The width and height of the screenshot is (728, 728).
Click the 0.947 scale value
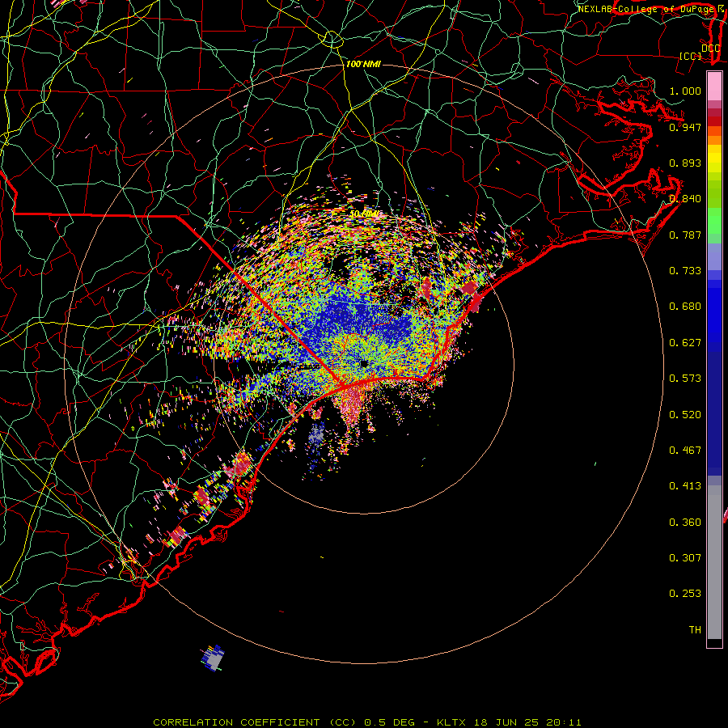pos(685,127)
